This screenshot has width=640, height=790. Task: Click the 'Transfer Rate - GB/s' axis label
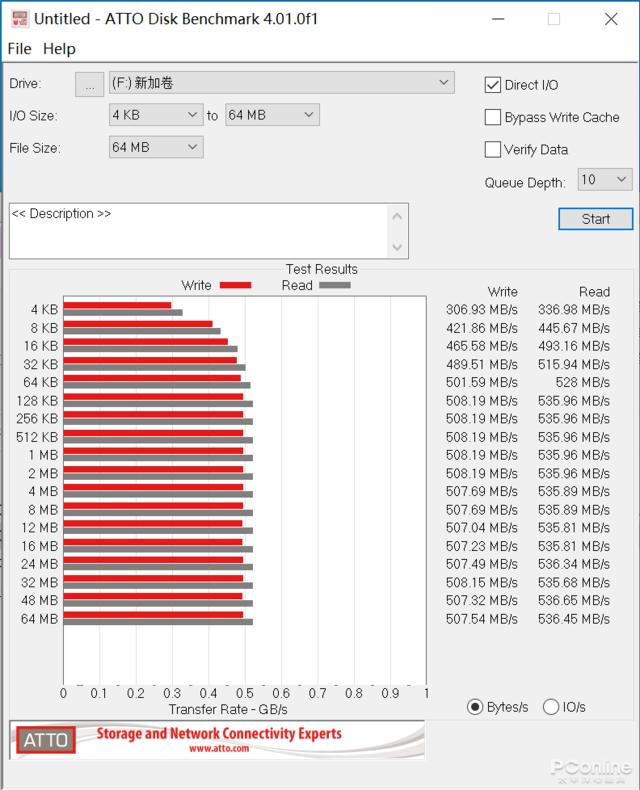point(228,709)
